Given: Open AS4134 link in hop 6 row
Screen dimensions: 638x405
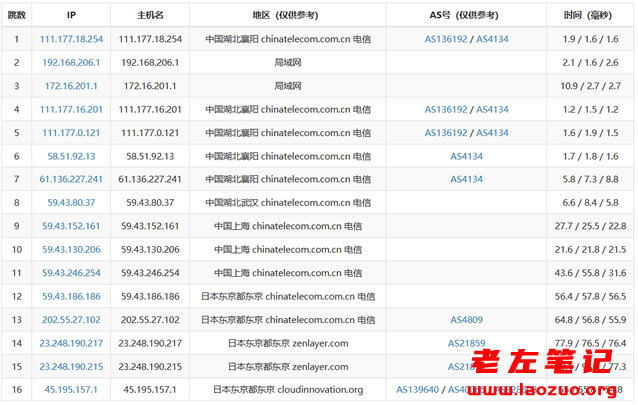Looking at the screenshot, I should [x=466, y=156].
